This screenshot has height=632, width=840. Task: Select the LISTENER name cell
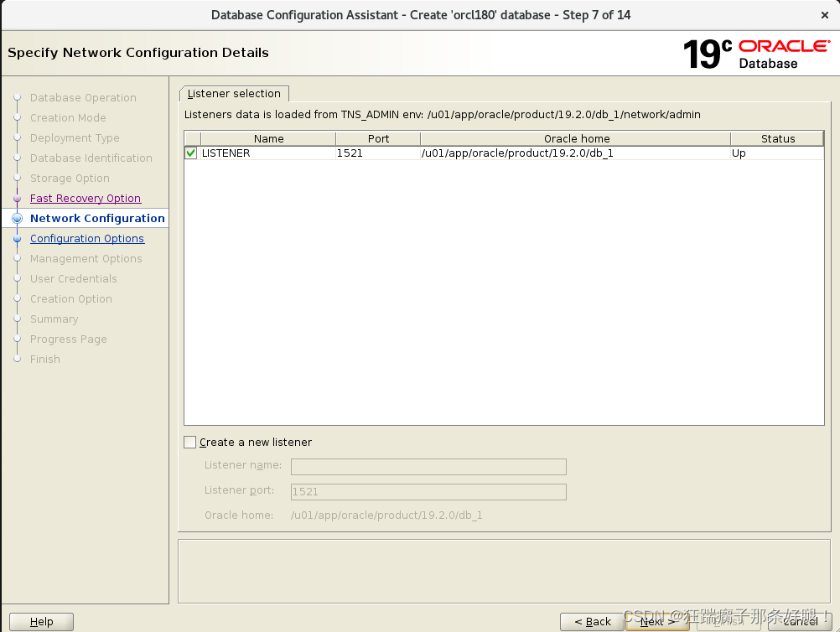[x=268, y=153]
